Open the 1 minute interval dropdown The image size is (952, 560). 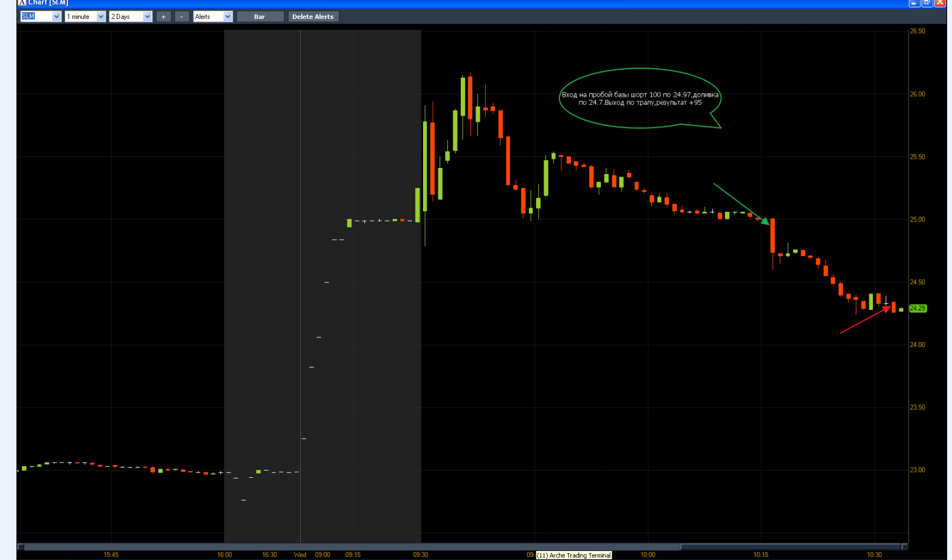pyautogui.click(x=101, y=16)
